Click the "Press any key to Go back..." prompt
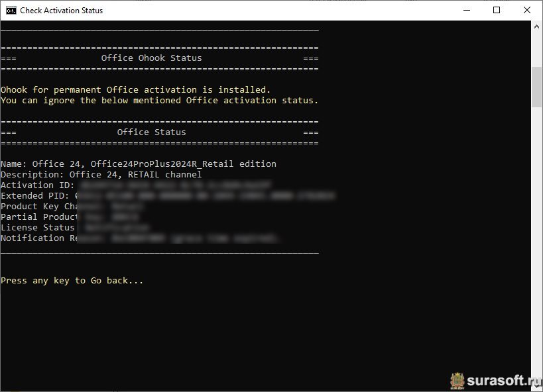The width and height of the screenshot is (543, 392). [72, 281]
